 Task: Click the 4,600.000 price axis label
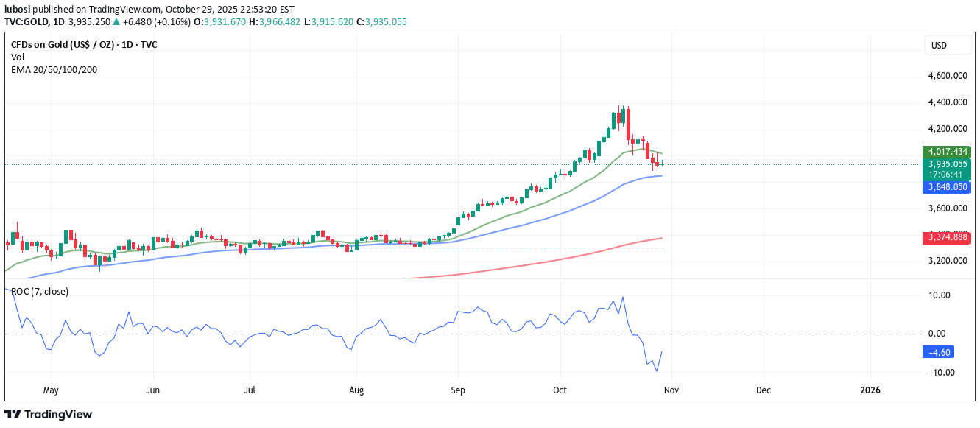pos(946,75)
